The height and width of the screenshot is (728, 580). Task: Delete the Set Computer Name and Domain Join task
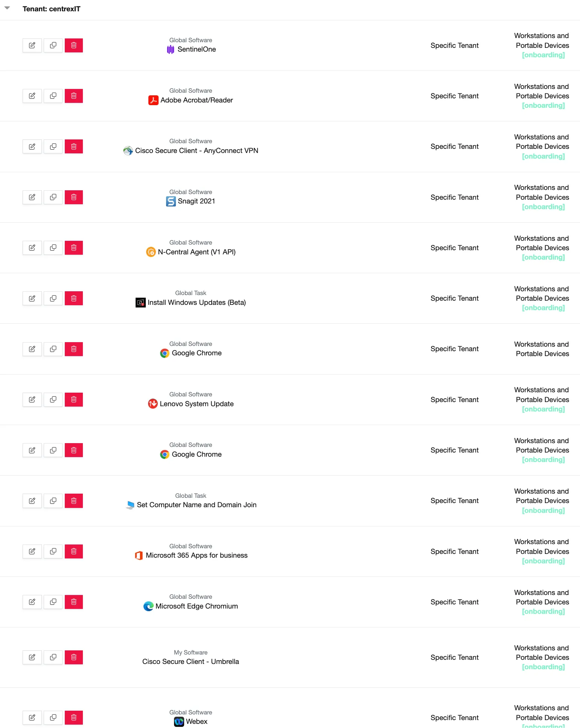coord(74,501)
